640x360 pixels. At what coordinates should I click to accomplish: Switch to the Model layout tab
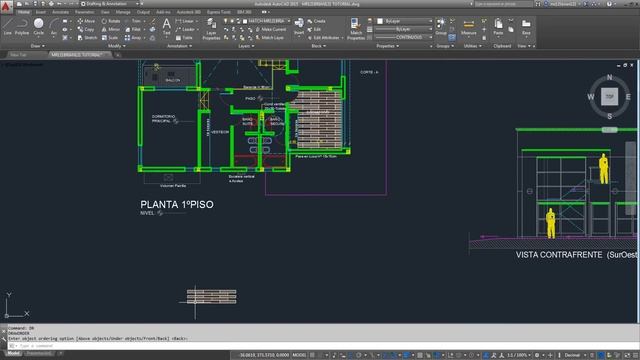pos(13,353)
